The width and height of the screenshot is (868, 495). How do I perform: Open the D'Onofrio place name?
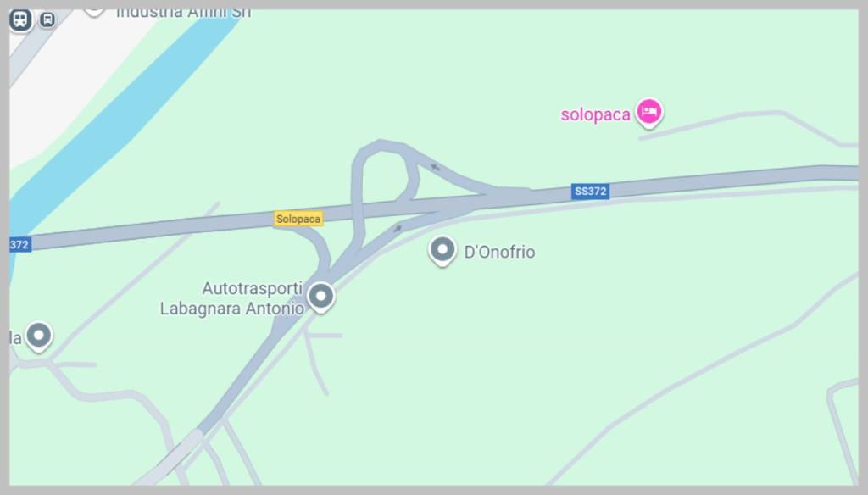pyautogui.click(x=499, y=252)
